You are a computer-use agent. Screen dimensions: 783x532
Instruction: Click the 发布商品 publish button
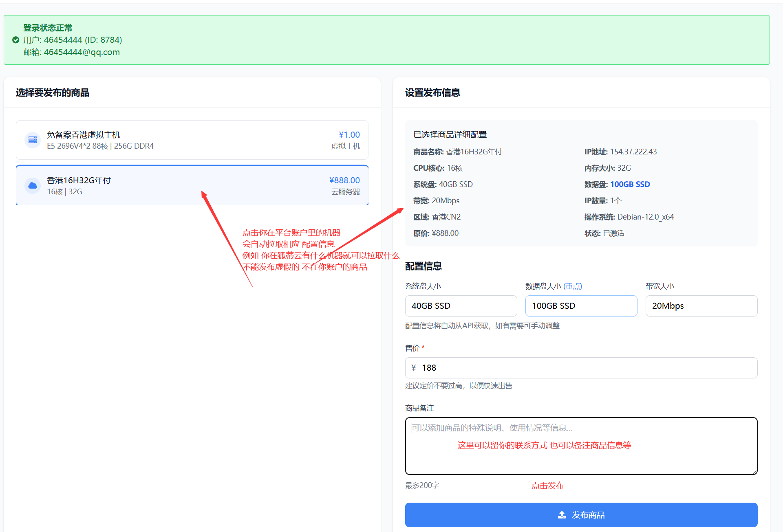(x=581, y=515)
